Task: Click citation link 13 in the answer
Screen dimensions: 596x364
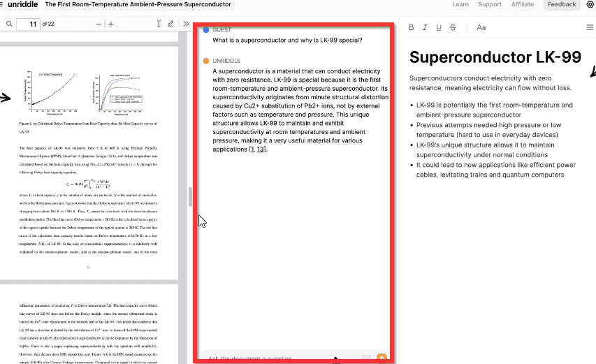Action: click(x=261, y=150)
